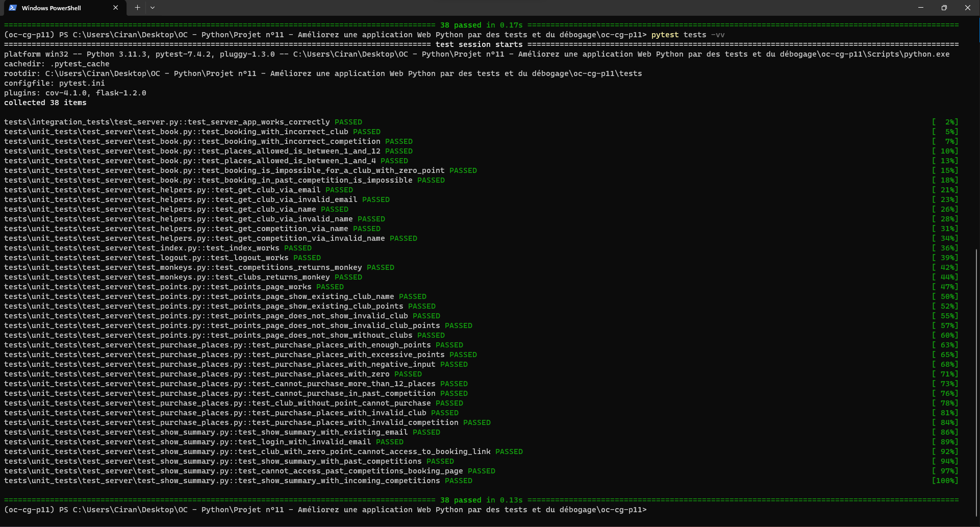Viewport: 980px width, 527px height.
Task: Click 'plugins: cov-4.1.0, flask-1.2.0' line
Action: pyautogui.click(x=75, y=93)
